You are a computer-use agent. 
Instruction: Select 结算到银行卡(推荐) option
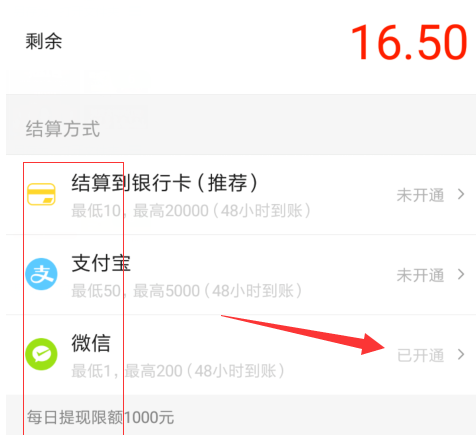(165, 183)
